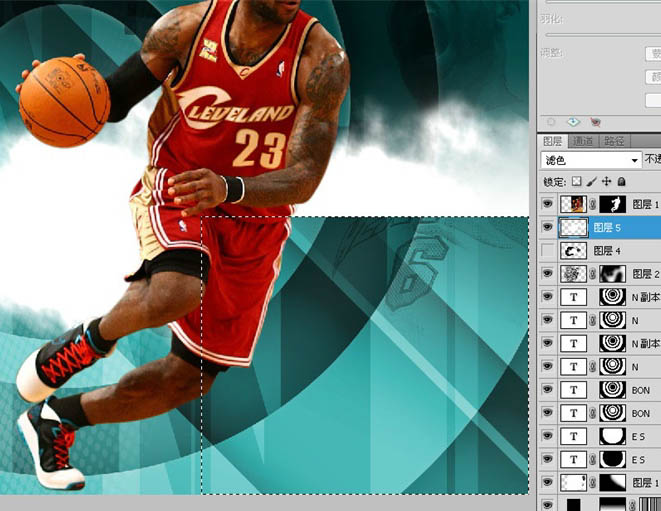Switch to the 图层 tab
The width and height of the screenshot is (661, 511).
(x=553, y=141)
